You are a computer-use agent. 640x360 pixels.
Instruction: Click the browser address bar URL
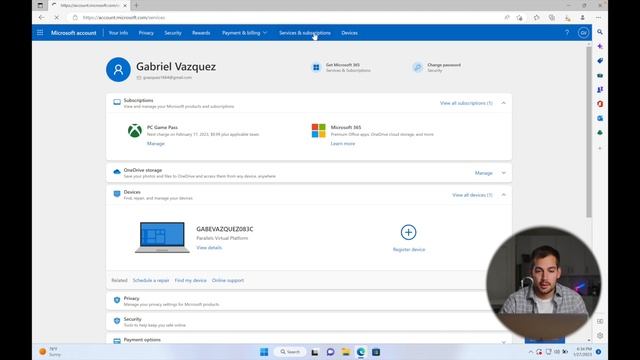[x=124, y=18]
